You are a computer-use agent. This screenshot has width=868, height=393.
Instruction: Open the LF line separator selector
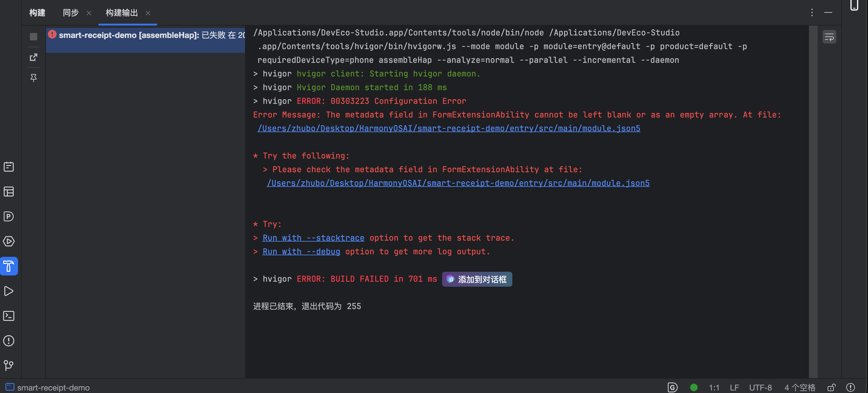click(734, 387)
